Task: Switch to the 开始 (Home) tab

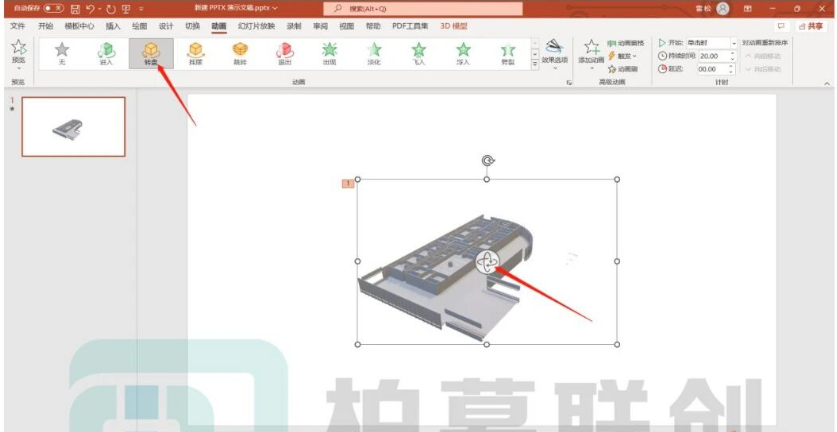Action: coord(45,26)
